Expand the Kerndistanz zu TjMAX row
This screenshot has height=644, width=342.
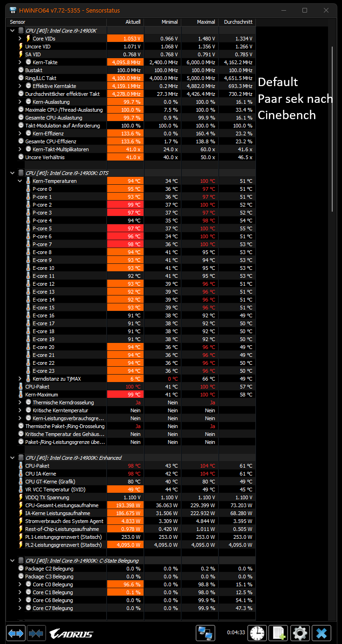pyautogui.click(x=20, y=379)
